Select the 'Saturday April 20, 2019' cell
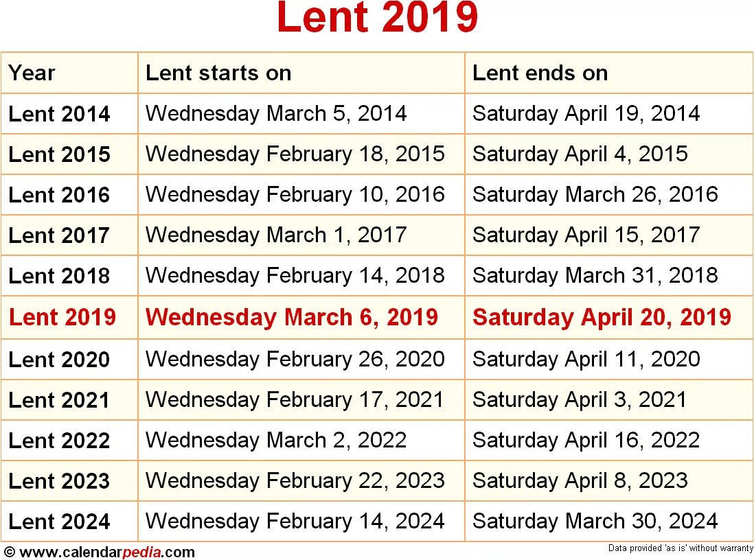This screenshot has width=754, height=560. point(602,317)
